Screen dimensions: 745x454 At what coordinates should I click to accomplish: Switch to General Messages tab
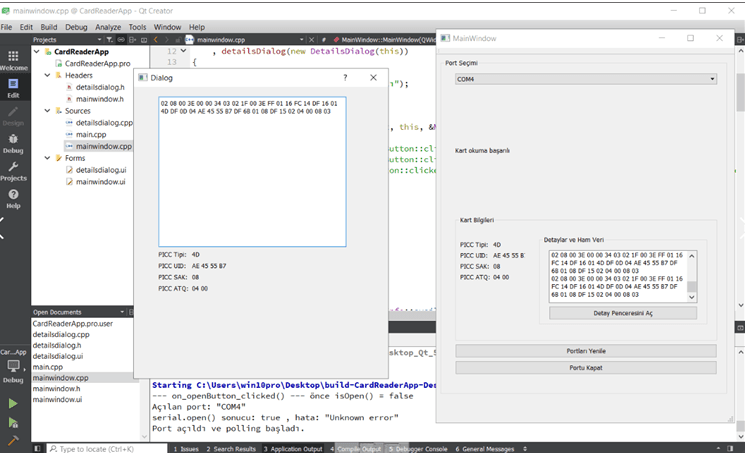coord(485,449)
